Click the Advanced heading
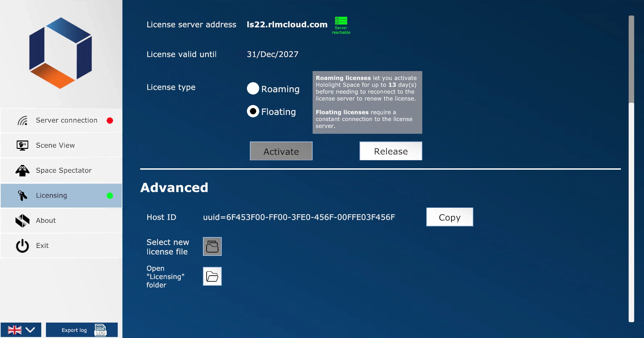Image resolution: width=644 pixels, height=338 pixels. pos(174,187)
